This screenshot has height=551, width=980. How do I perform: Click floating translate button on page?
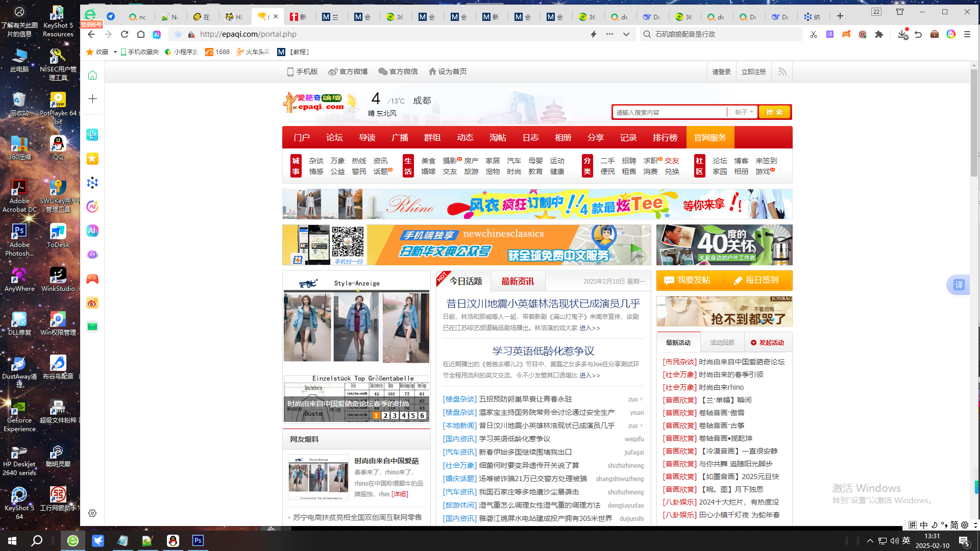pyautogui.click(x=959, y=285)
